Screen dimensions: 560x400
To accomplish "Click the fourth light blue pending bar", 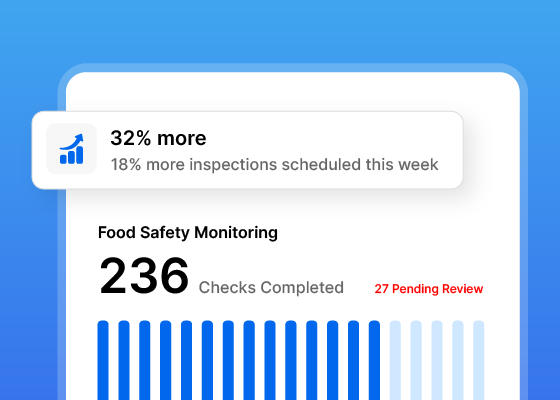I will coord(458,360).
